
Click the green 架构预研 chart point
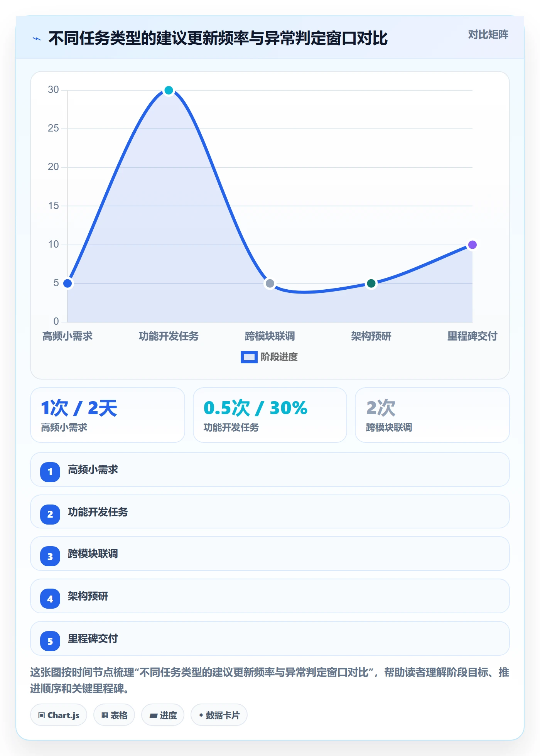tap(371, 283)
